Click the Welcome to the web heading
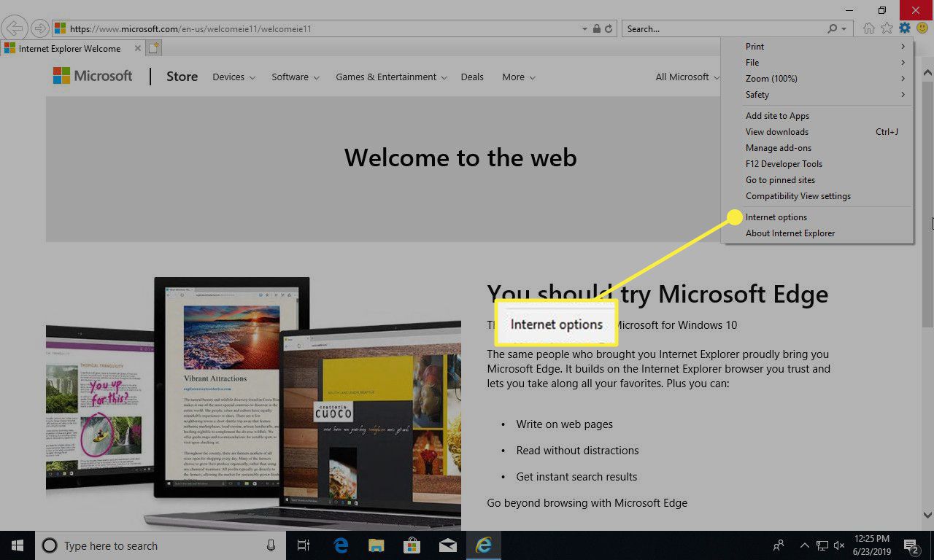The width and height of the screenshot is (934, 560). 460,157
